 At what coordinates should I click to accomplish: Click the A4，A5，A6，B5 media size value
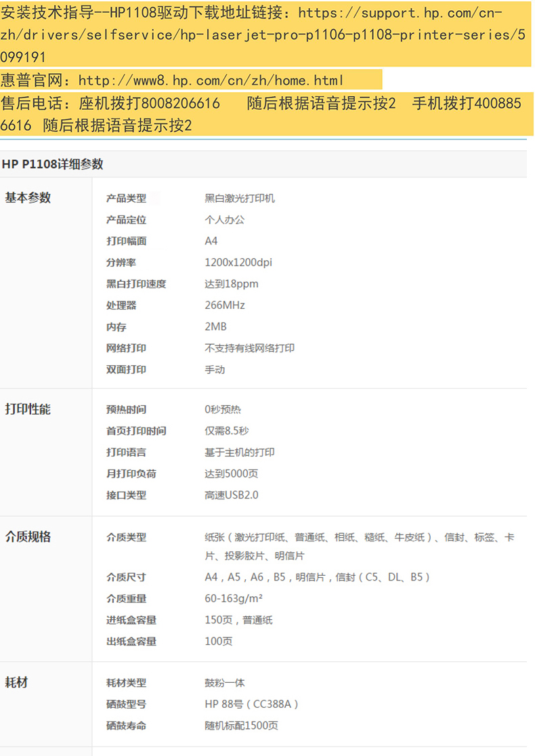click(x=317, y=577)
